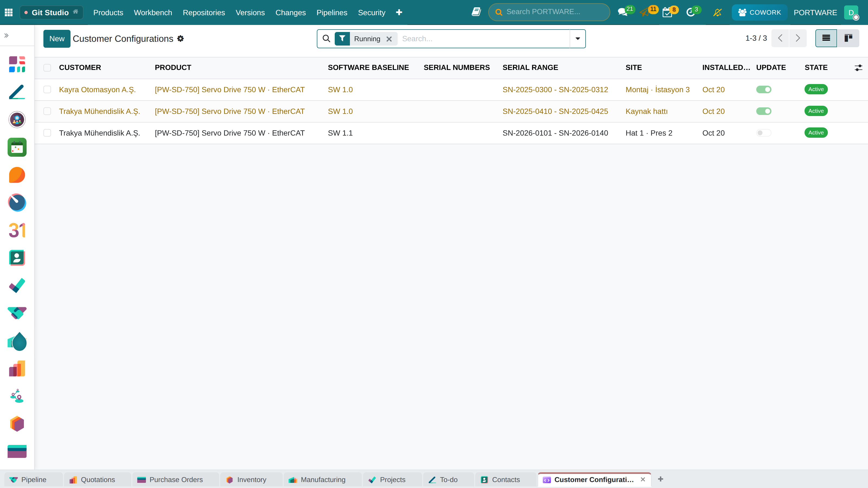
Task: Open the timer clock sidebar app
Action: point(17,203)
